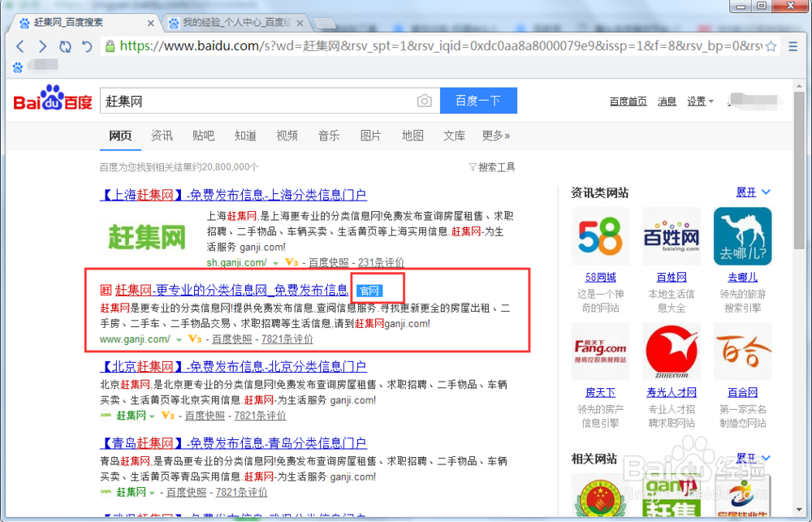Reload the page with refresh icon

click(x=65, y=46)
